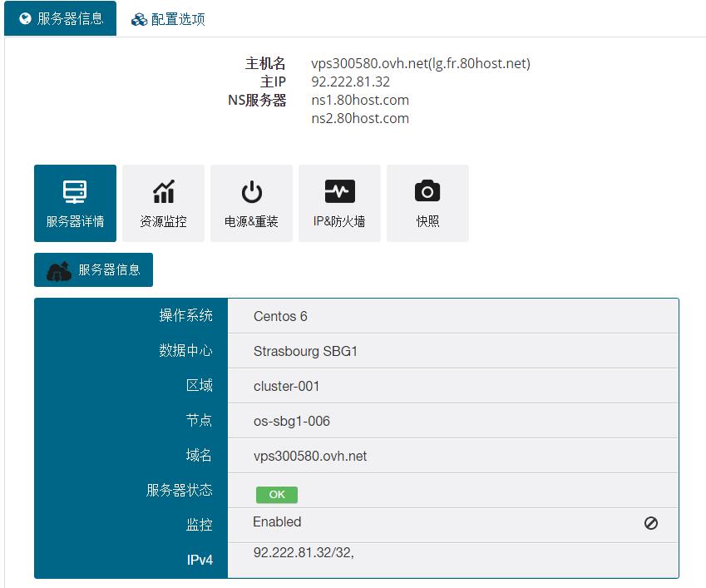This screenshot has height=588, width=706.
Task: Click the 监控 row label
Action: point(199,525)
